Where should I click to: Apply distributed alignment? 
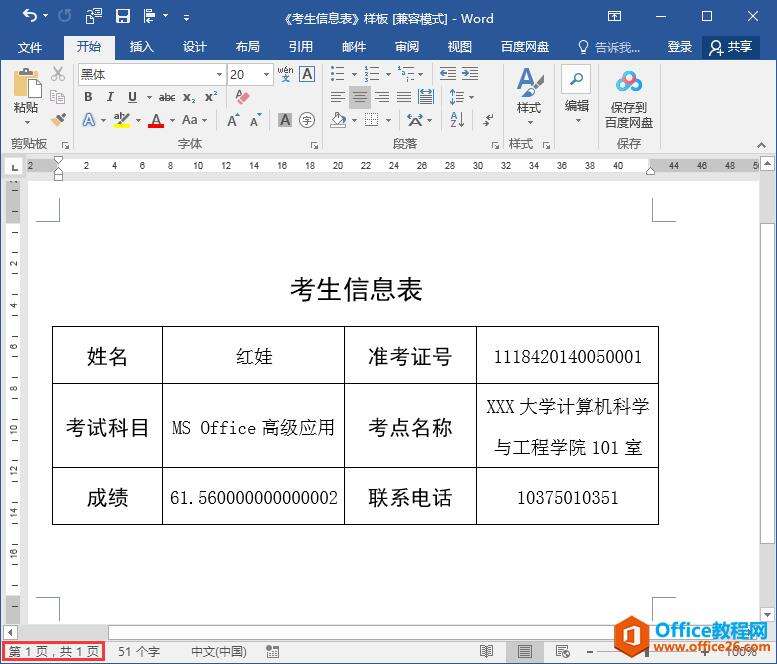click(426, 97)
